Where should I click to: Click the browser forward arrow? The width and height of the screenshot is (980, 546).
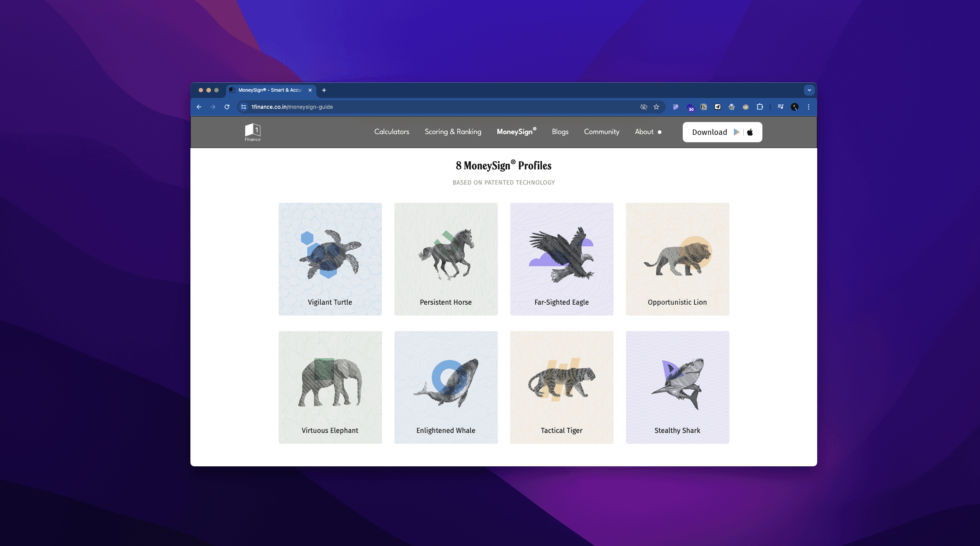213,107
